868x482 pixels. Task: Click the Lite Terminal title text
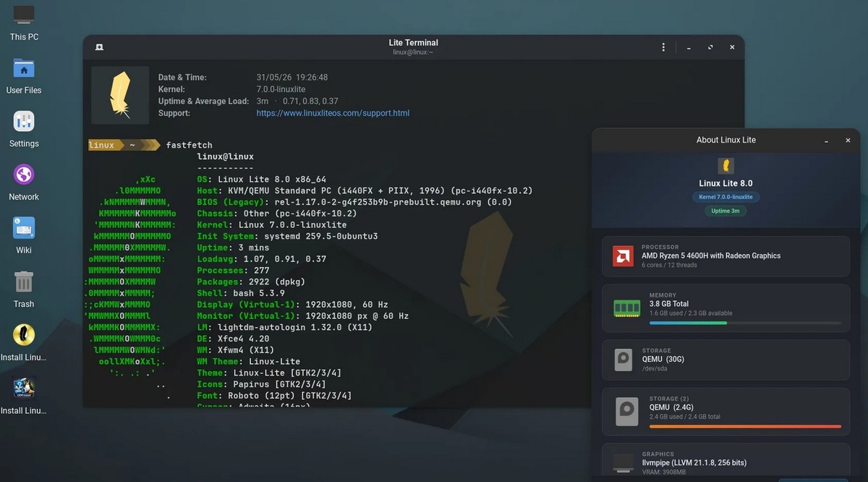[413, 43]
